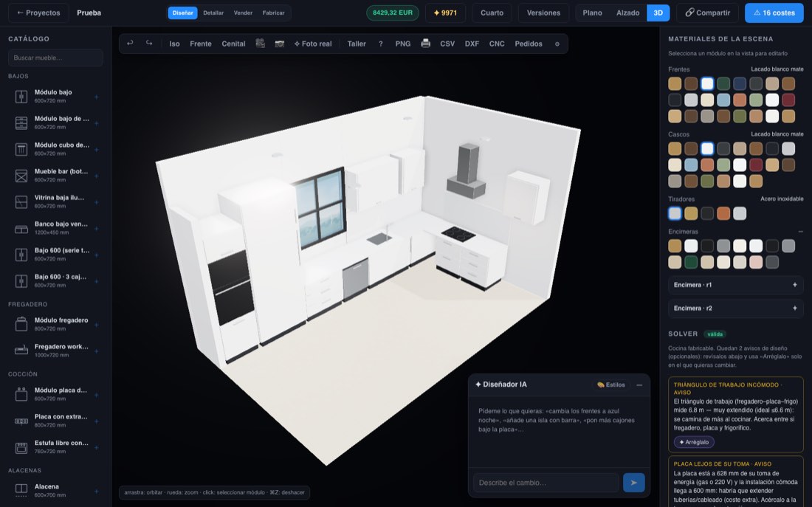Pick the copper swatch under Tiradores
This screenshot has width=812, height=507.
click(723, 213)
